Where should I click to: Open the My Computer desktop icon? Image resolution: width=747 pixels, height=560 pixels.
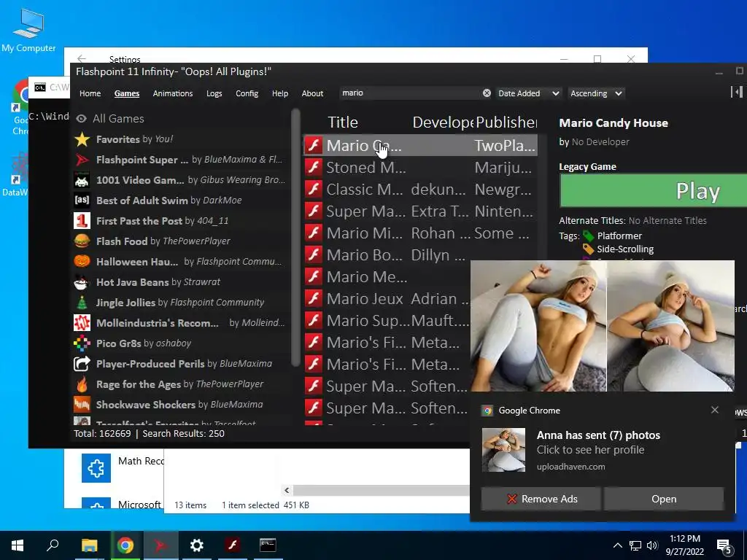tap(28, 31)
